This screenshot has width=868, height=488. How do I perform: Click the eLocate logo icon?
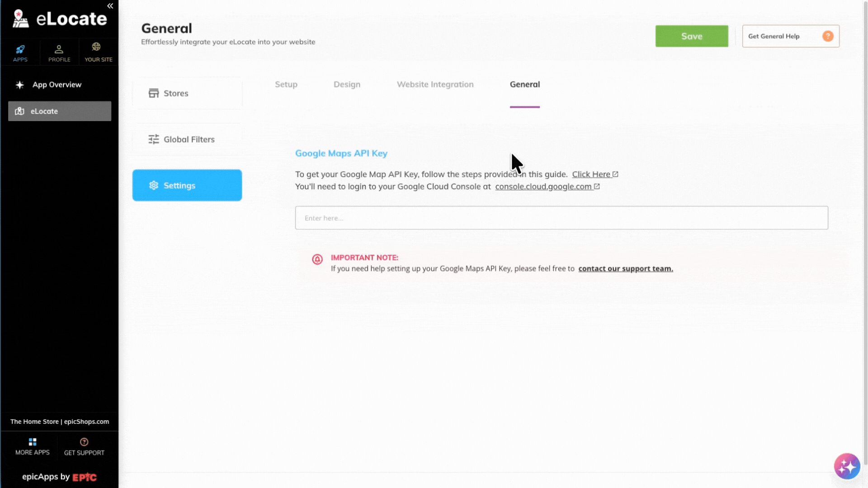click(x=20, y=19)
